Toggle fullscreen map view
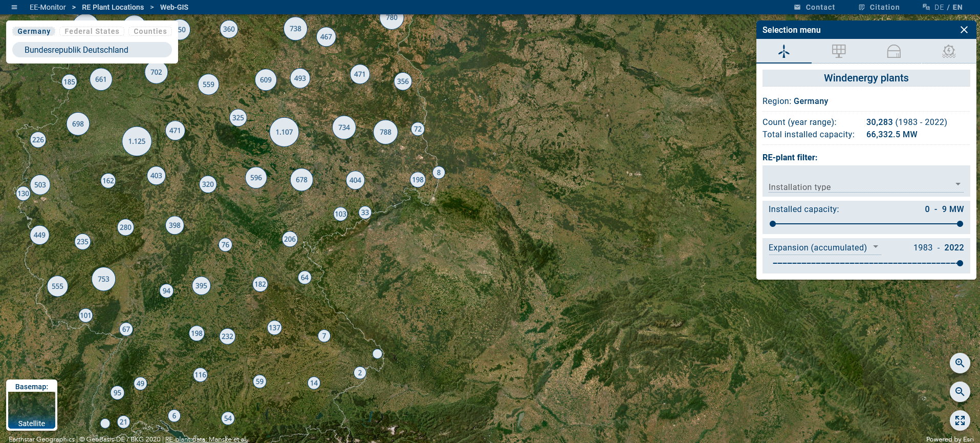Viewport: 980px width, 443px height. [960, 420]
